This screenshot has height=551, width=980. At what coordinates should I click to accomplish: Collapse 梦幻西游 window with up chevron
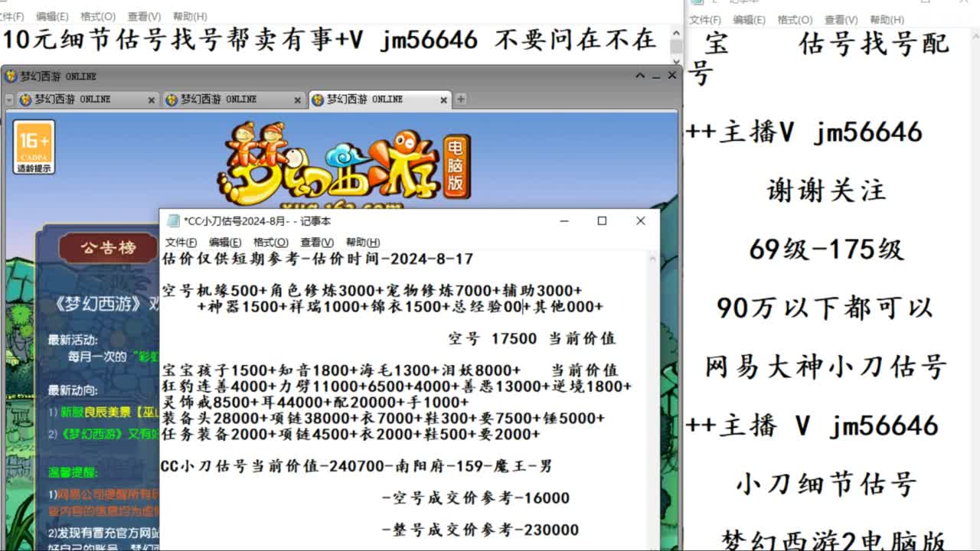[x=640, y=76]
